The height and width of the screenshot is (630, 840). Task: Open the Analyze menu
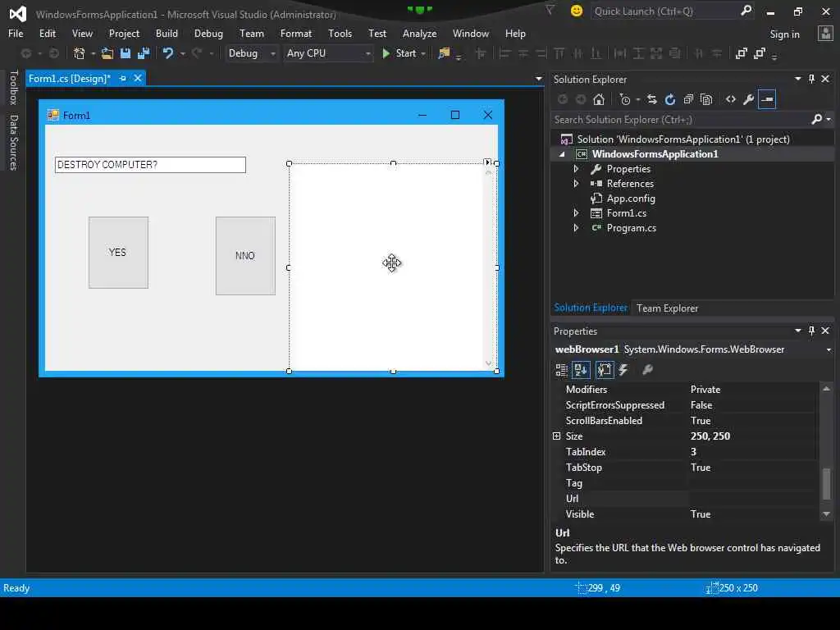[x=419, y=33]
